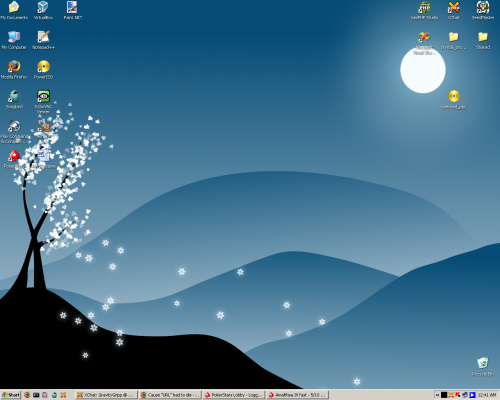Launch VirtualBox from desktop
The height and width of the screenshot is (400, 500).
[43, 10]
